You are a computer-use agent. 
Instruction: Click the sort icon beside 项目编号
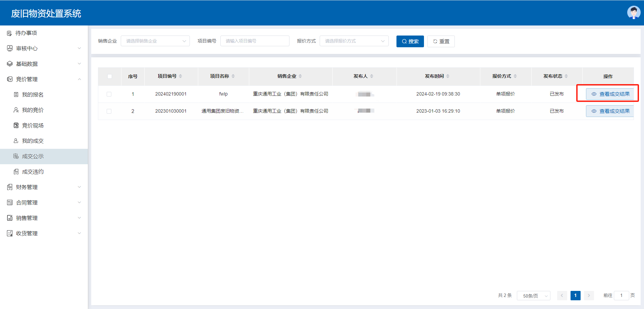pos(180,76)
